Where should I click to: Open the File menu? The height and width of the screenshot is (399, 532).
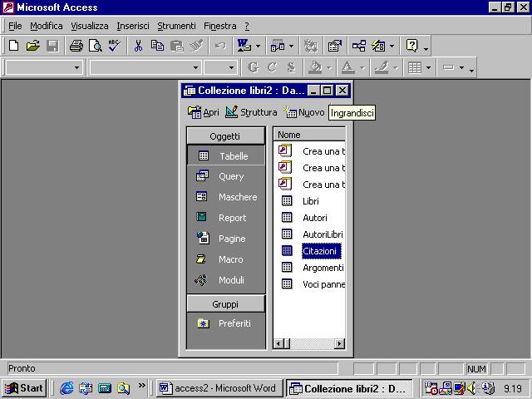point(15,26)
